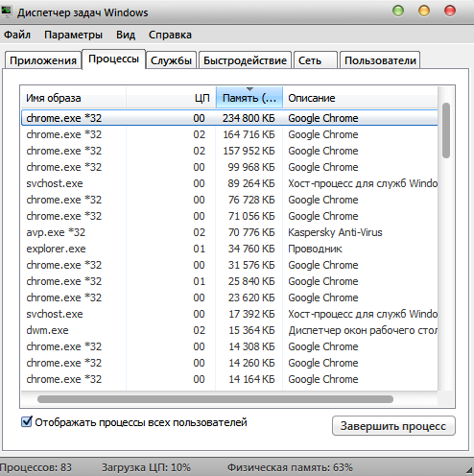Click the Проводник description cell
The image size is (474, 476).
click(315, 249)
